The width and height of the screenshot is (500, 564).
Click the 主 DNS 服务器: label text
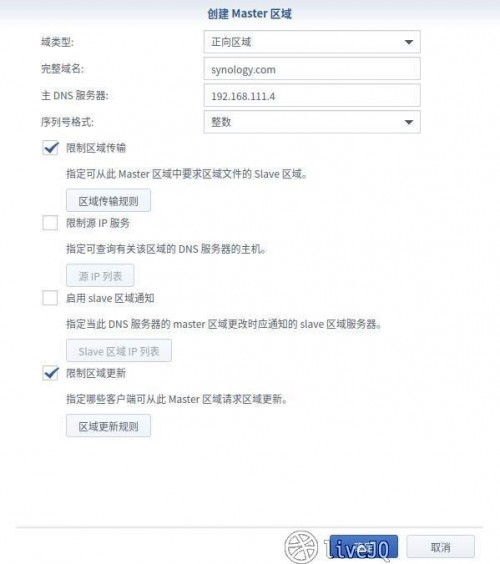tap(74, 96)
